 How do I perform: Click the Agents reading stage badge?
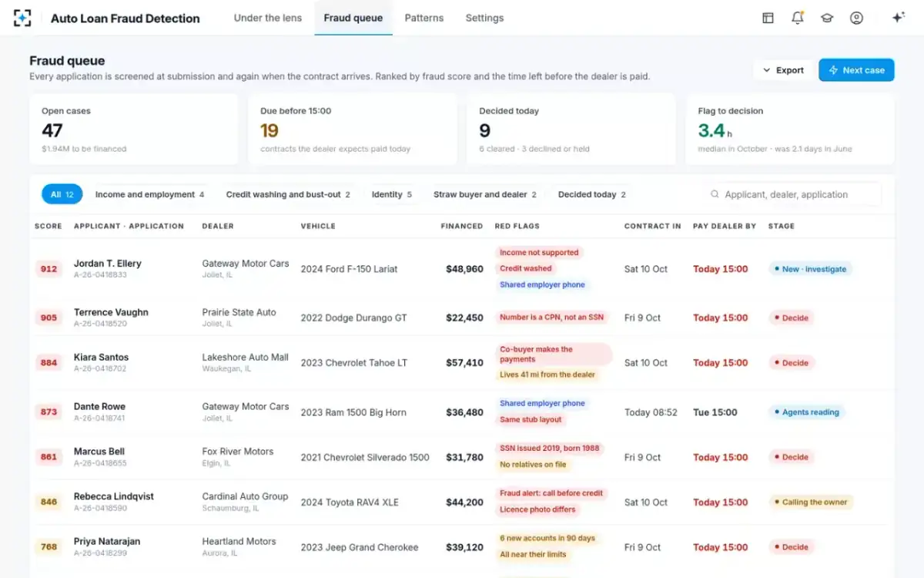(x=806, y=412)
